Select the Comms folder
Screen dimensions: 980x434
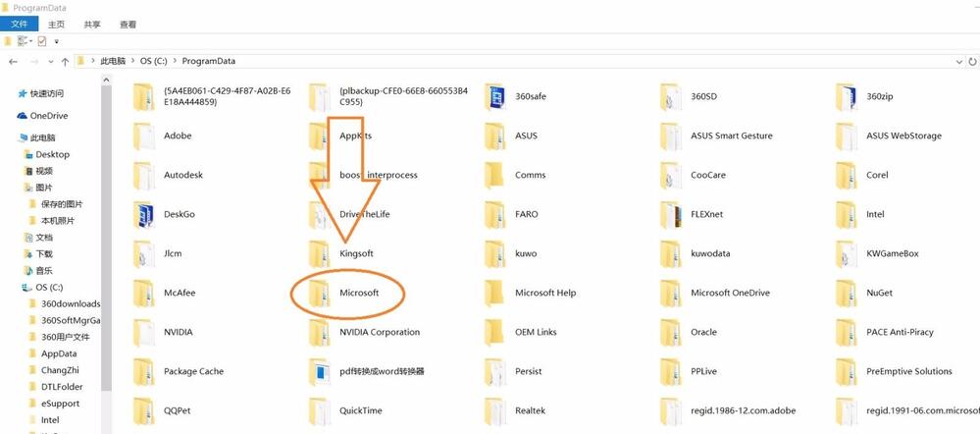click(516, 175)
